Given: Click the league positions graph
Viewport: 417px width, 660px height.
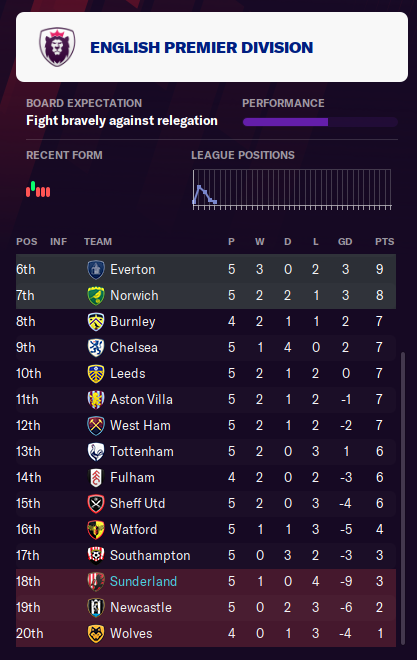Looking at the screenshot, I should (292, 189).
